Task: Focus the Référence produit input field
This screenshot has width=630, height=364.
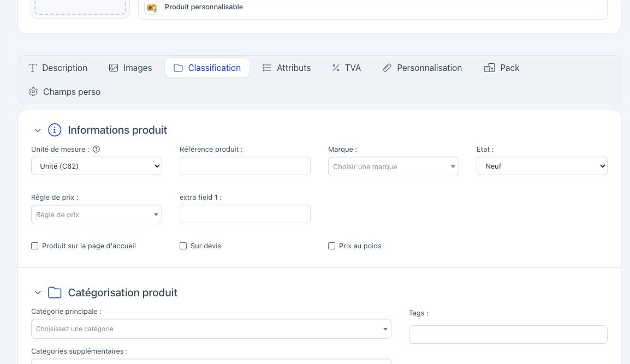Action: pos(245,166)
